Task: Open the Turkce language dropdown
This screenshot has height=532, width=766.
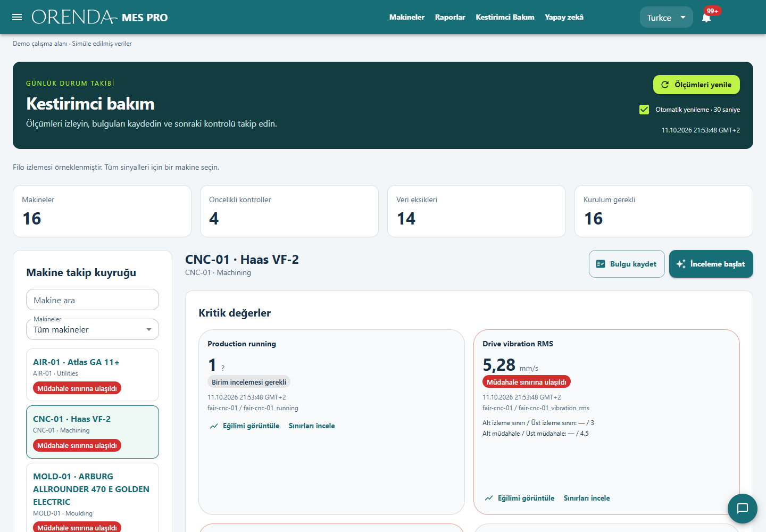Action: [666, 18]
